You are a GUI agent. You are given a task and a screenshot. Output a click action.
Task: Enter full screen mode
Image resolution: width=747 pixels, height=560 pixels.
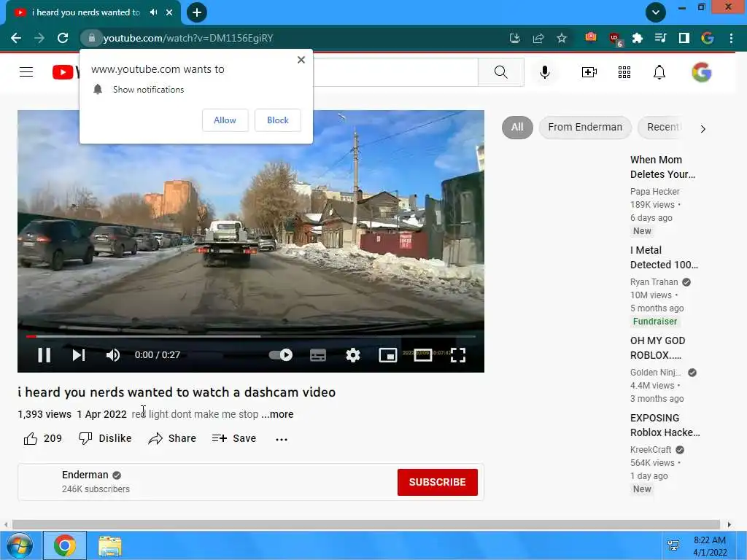tap(458, 355)
